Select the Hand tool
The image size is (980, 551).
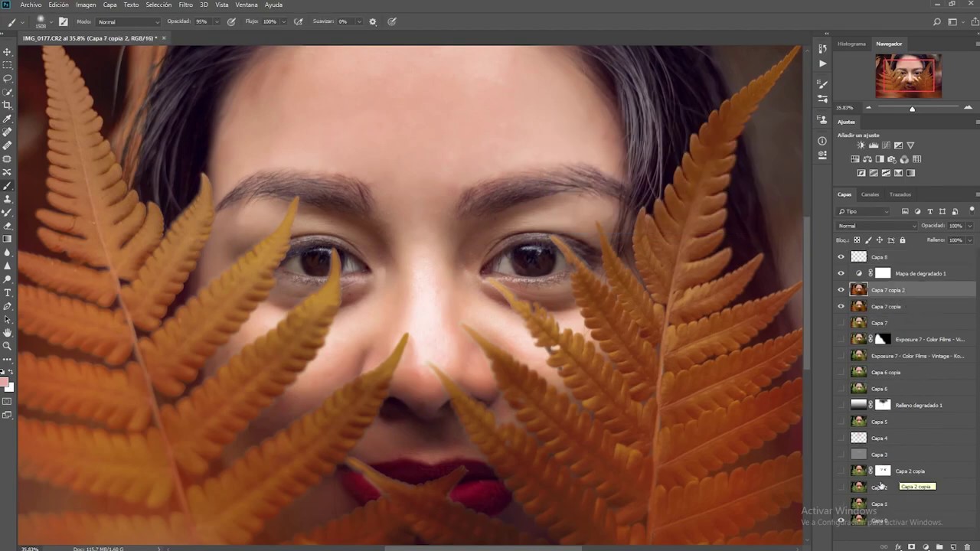(8, 333)
